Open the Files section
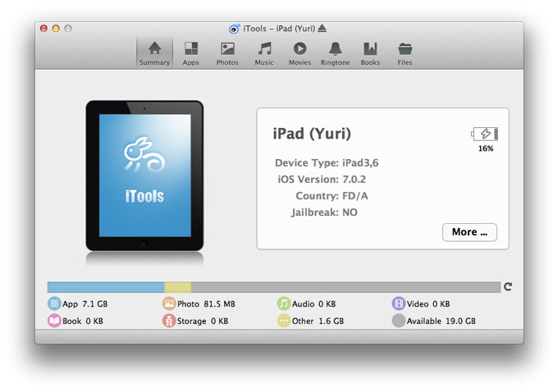 (x=405, y=53)
